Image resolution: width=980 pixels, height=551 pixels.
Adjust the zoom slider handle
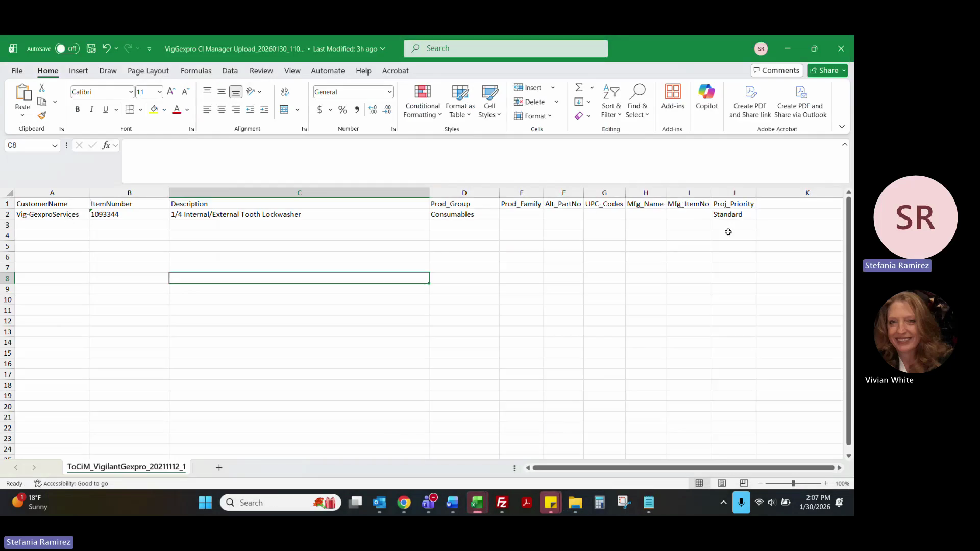coord(793,483)
